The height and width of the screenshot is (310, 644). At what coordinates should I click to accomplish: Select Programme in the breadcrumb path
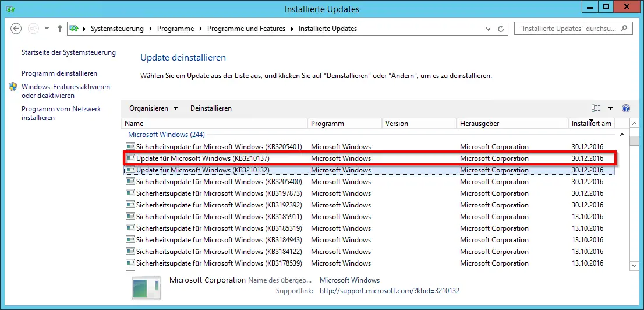pos(175,29)
